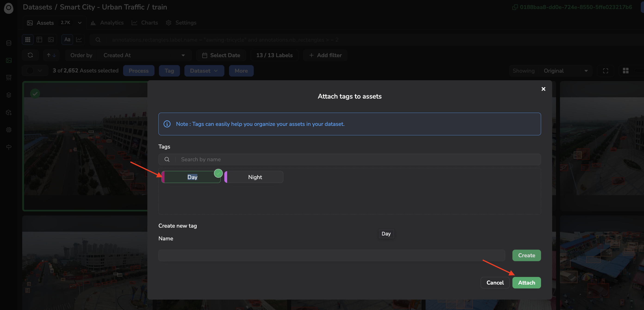Click the sort direction arrows icon
Viewport: 644px width, 310px height.
pos(51,55)
